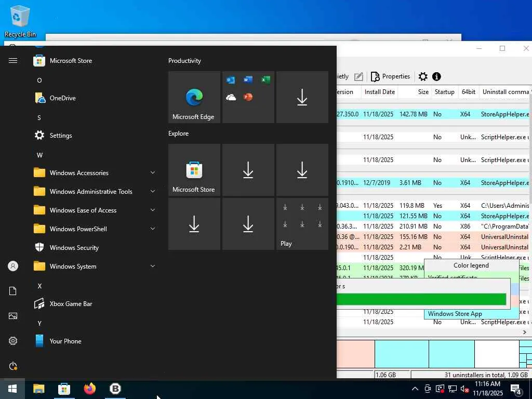Image resolution: width=532 pixels, height=399 pixels.
Task: Sort by the Uninstall command column header
Action: pyautogui.click(x=505, y=92)
